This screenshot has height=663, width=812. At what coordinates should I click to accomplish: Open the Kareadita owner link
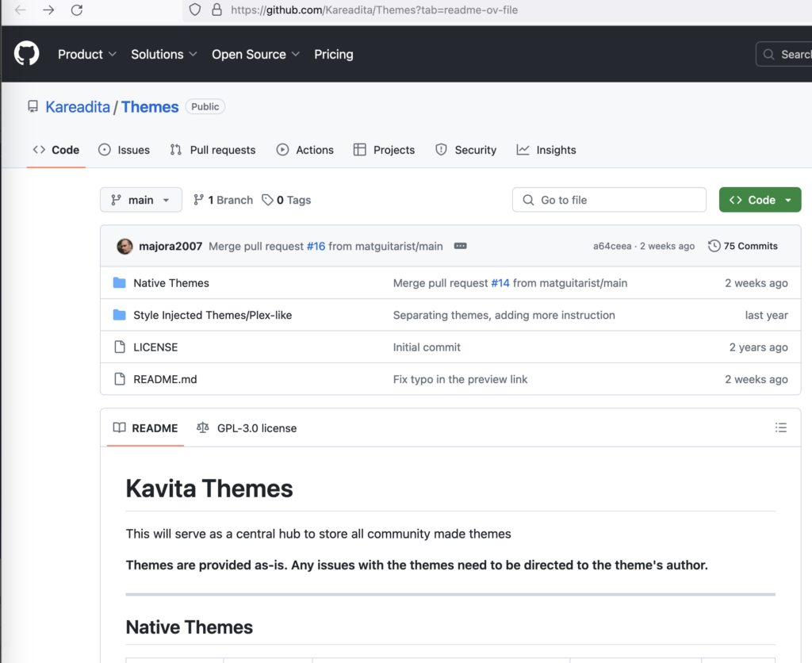pos(78,107)
